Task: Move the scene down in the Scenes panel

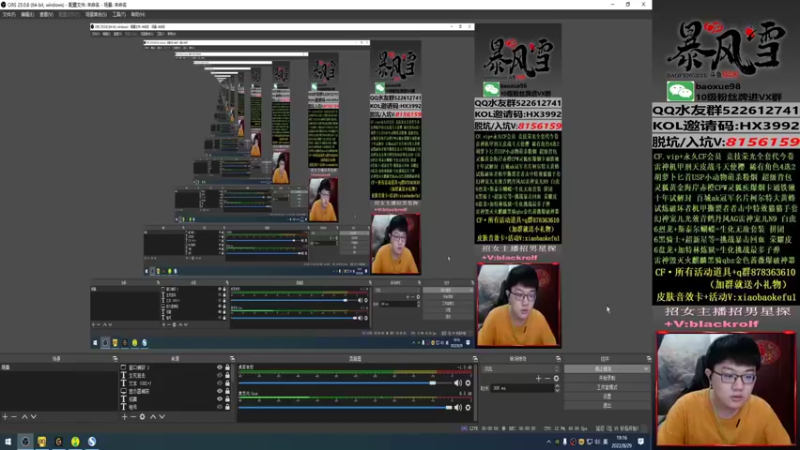Action: pos(34,417)
